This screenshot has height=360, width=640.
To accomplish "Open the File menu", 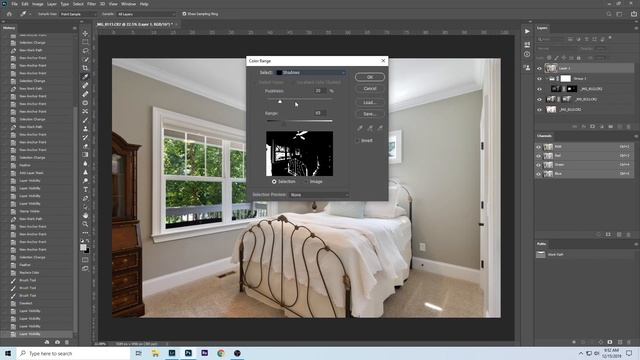I will pos(14,4).
